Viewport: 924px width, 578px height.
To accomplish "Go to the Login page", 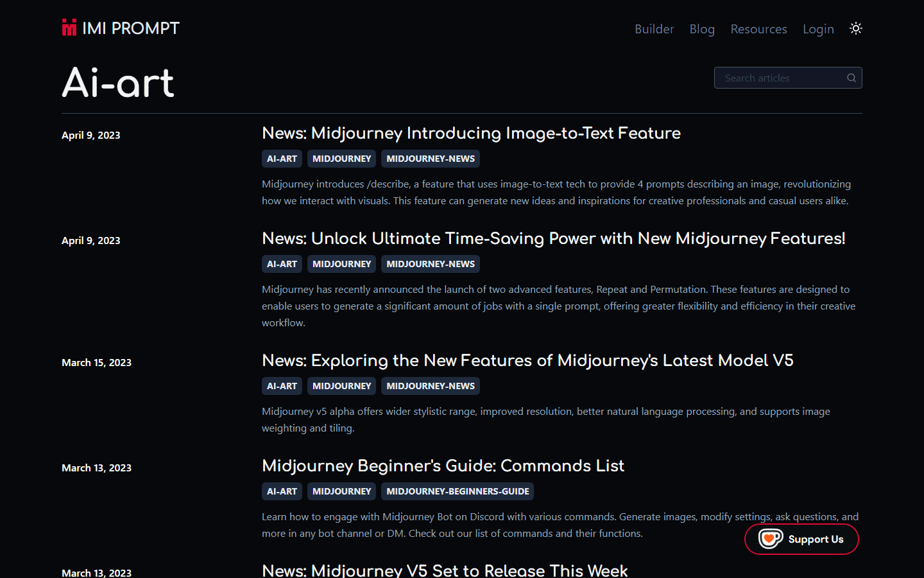I will coord(818,29).
